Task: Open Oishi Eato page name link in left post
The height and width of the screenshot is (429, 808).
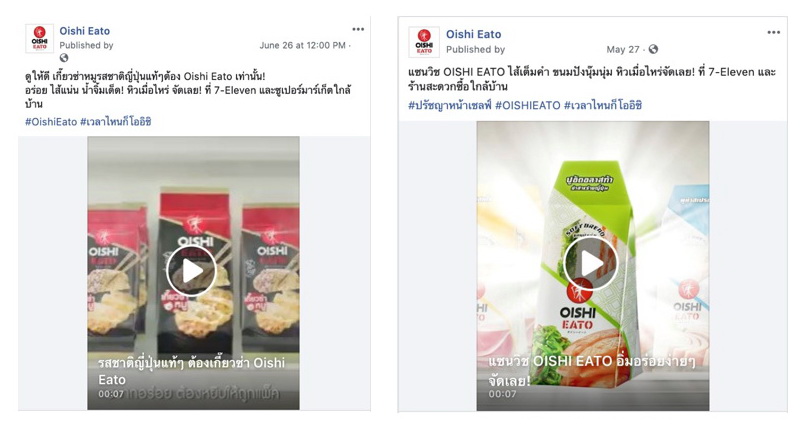Action: [85, 31]
